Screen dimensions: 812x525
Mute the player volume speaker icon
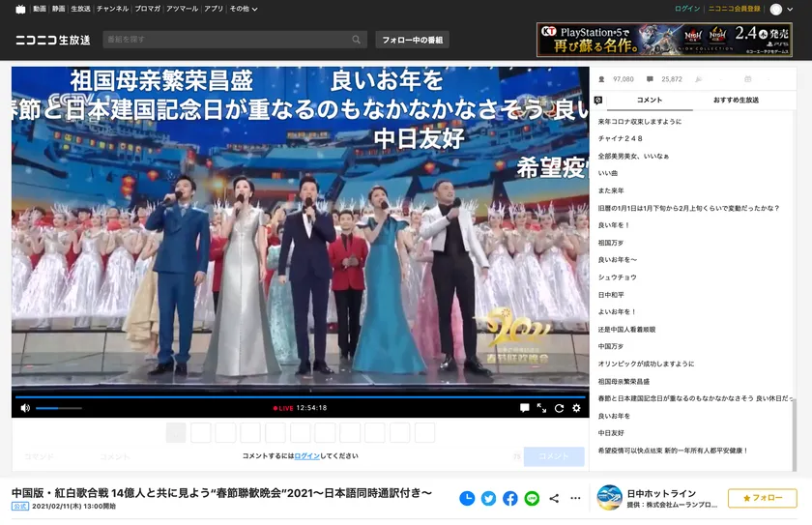25,408
